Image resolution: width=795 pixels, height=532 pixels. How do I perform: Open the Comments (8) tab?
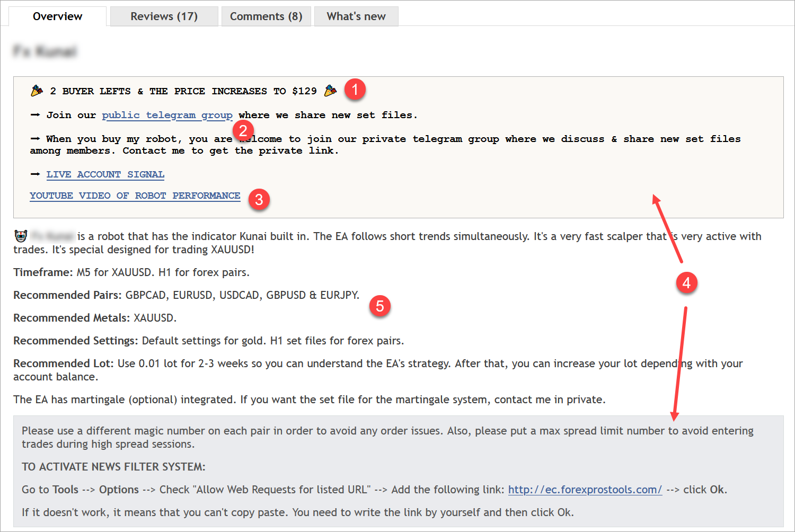[266, 16]
